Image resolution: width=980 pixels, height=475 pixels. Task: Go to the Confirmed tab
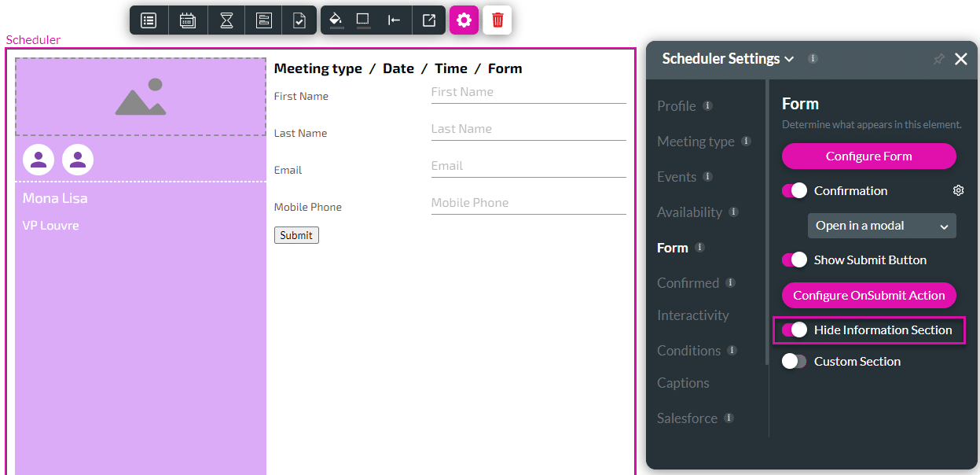pyautogui.click(x=688, y=283)
